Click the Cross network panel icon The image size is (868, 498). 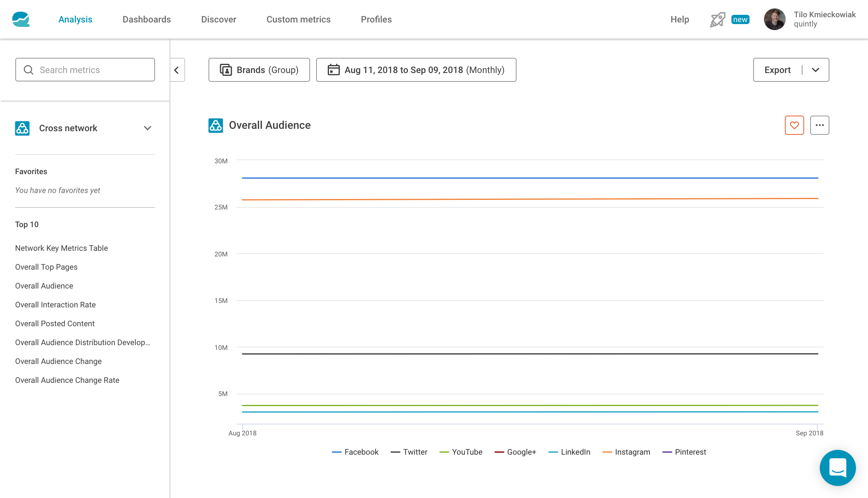(x=22, y=128)
